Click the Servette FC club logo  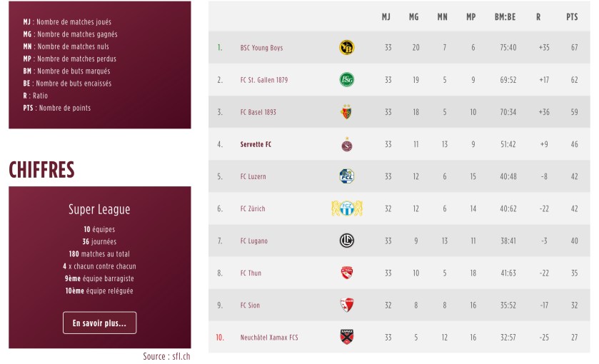pyautogui.click(x=347, y=144)
